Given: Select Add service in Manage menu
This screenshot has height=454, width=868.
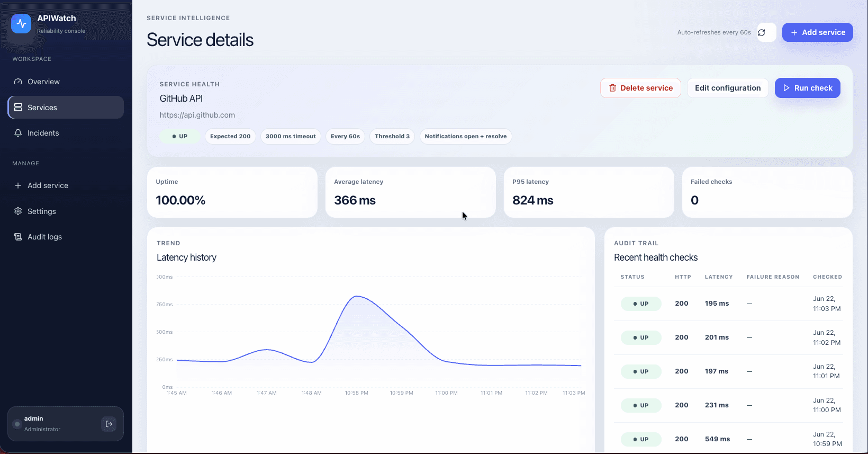Looking at the screenshot, I should [x=66, y=185].
